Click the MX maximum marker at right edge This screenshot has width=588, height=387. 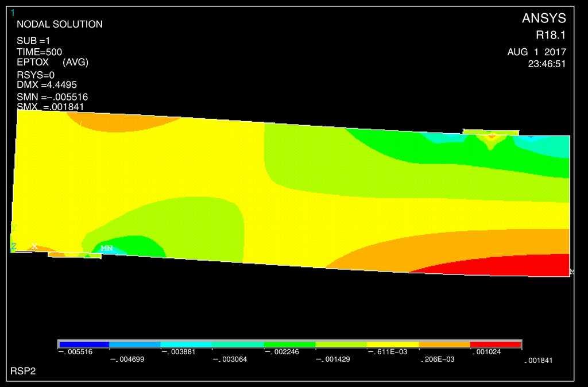(x=571, y=271)
